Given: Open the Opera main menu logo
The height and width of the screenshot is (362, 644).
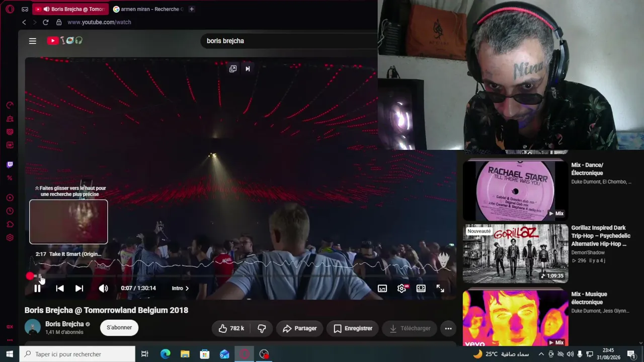Looking at the screenshot, I should click(10, 9).
